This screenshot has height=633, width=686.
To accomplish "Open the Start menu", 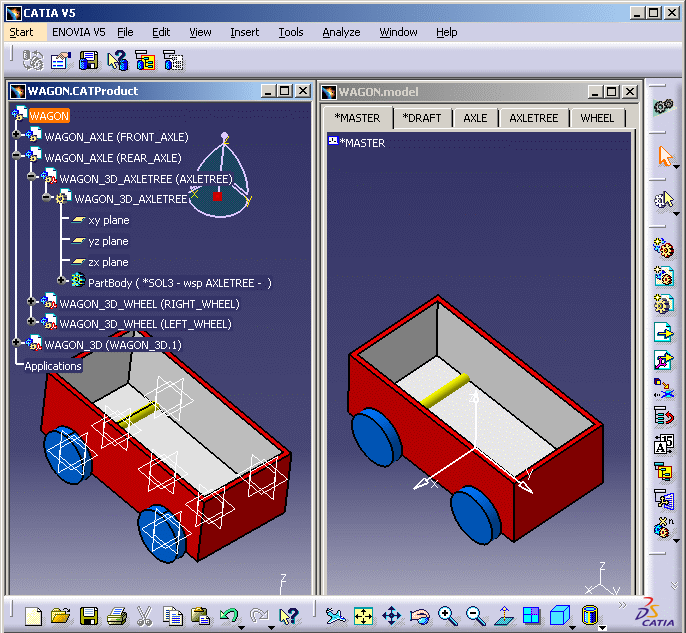I will (21, 32).
